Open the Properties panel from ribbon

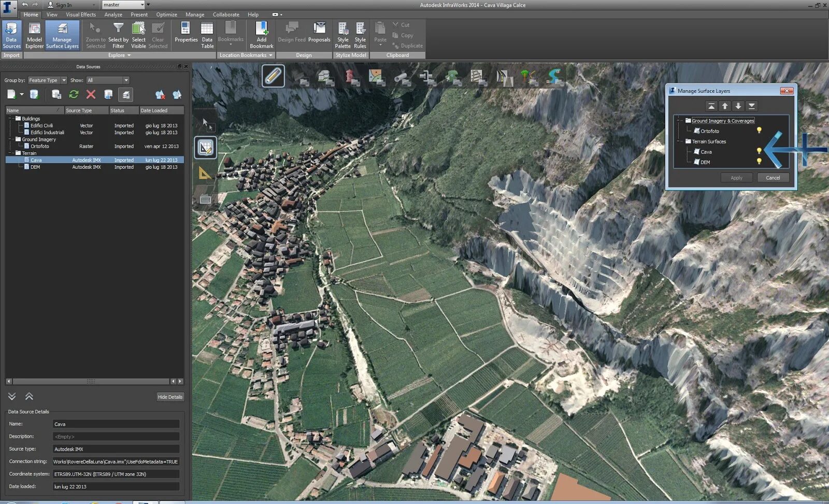point(186,32)
